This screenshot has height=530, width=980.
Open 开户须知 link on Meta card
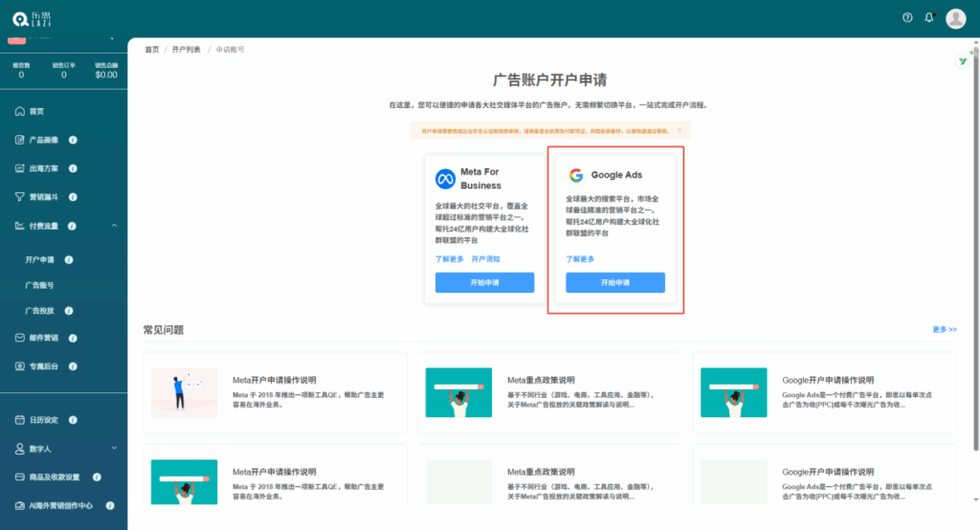pyautogui.click(x=485, y=259)
